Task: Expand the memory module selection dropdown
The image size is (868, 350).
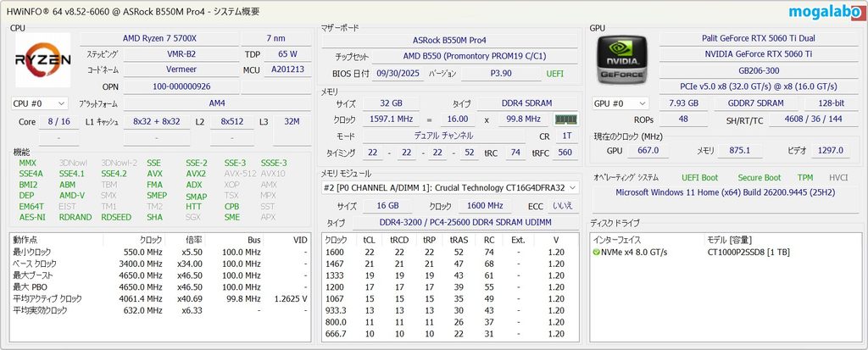Action: coord(450,188)
